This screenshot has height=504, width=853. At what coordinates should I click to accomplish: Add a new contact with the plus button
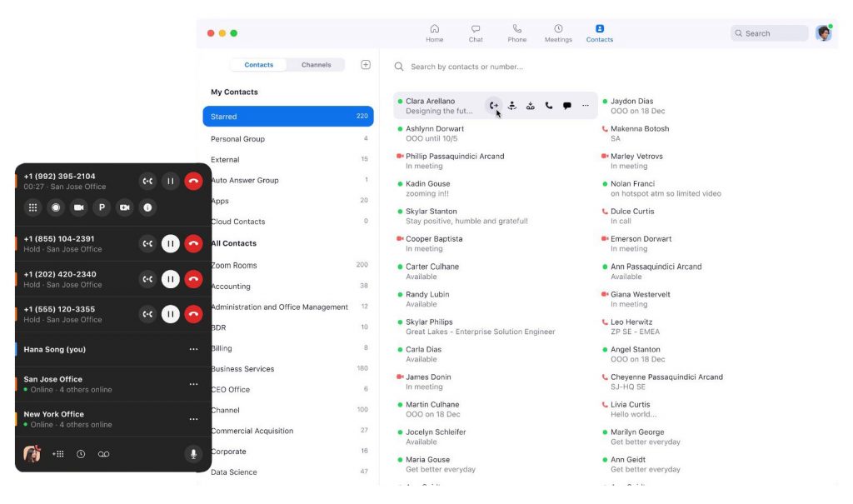(365, 63)
